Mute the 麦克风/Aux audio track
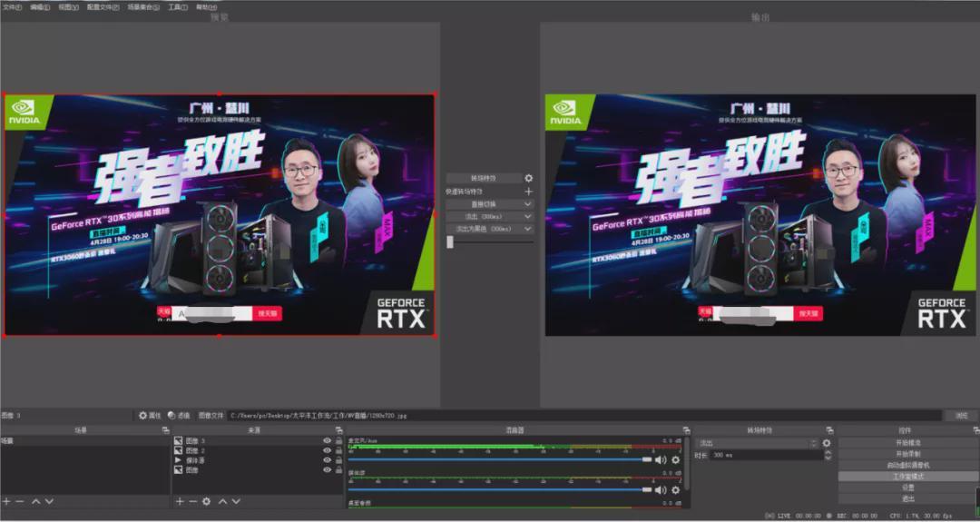The height and width of the screenshot is (522, 980). coord(661,460)
